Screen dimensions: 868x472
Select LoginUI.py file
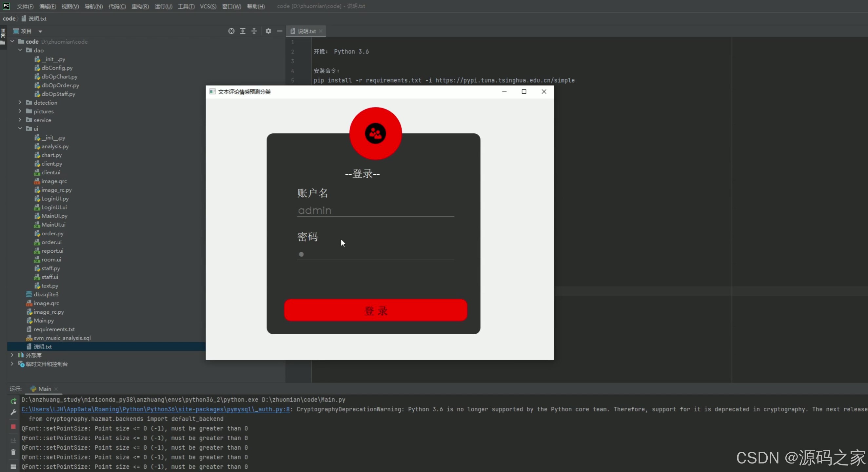click(x=51, y=198)
